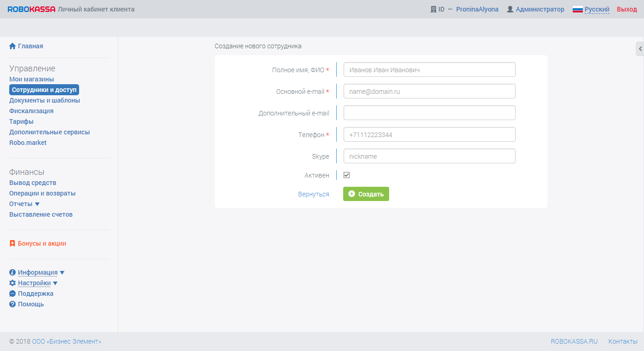Open the Помощь page
644x351 pixels.
tap(31, 304)
